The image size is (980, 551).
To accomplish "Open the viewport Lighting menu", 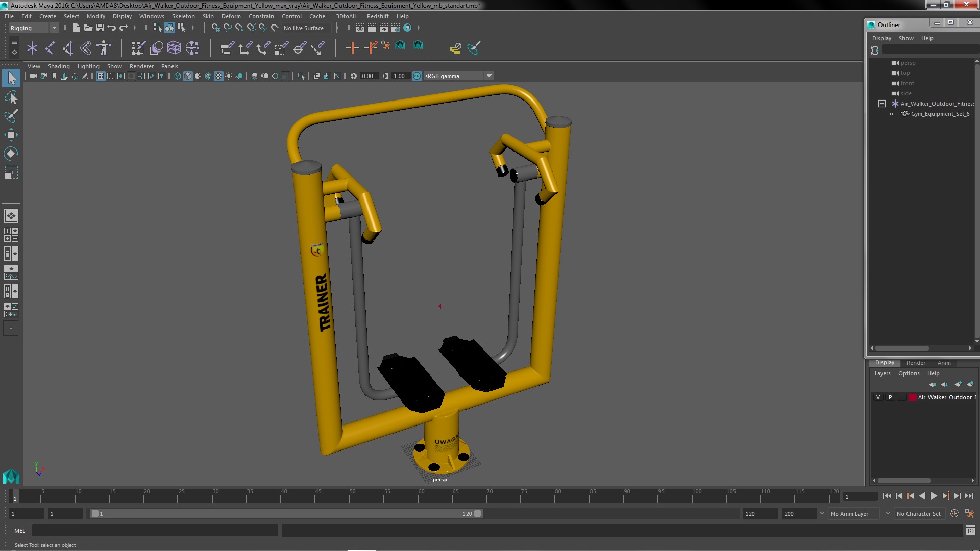I will (x=88, y=66).
